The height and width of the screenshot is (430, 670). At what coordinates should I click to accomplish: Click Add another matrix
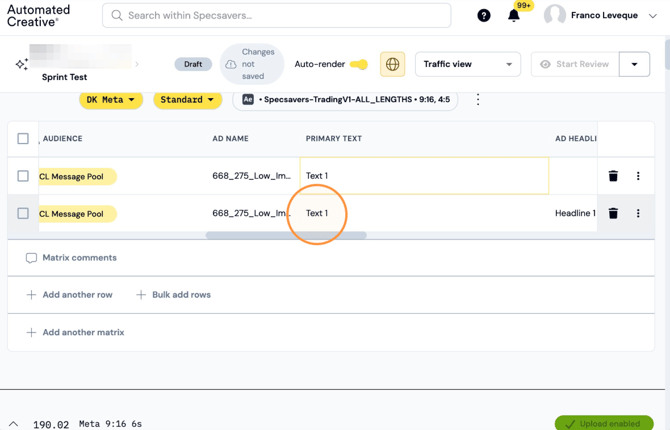tap(75, 333)
